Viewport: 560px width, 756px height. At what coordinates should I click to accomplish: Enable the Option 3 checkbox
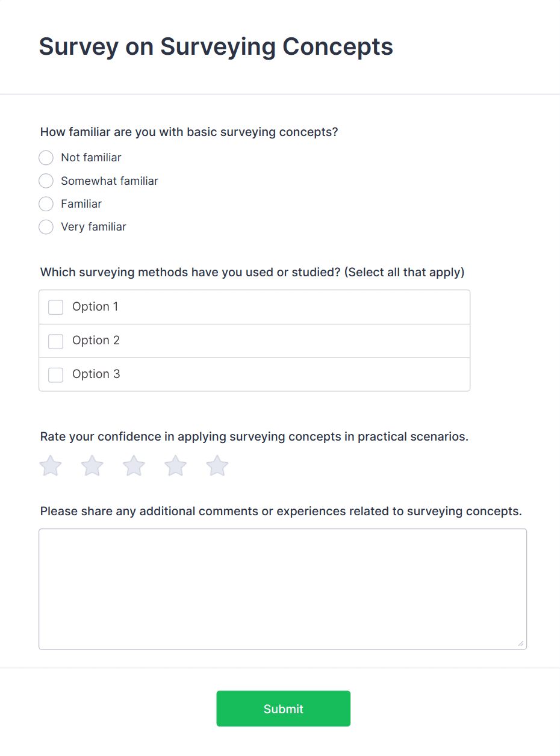(x=55, y=375)
